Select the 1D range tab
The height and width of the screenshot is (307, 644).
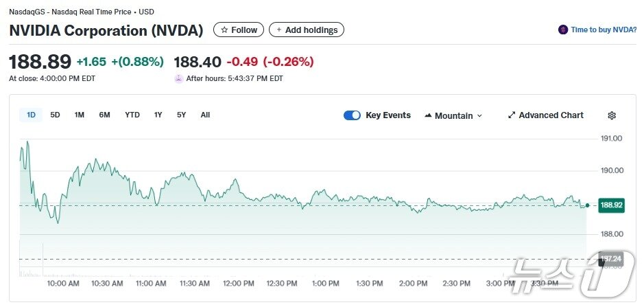pyautogui.click(x=31, y=115)
